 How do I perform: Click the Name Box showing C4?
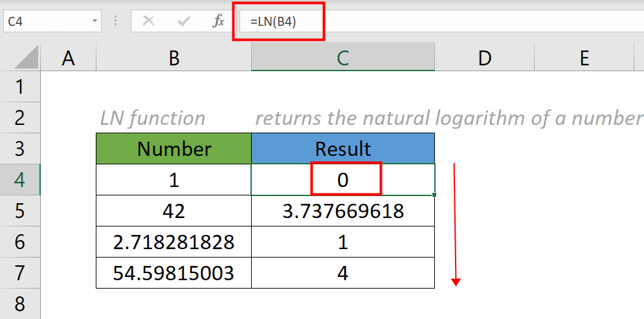tap(45, 21)
